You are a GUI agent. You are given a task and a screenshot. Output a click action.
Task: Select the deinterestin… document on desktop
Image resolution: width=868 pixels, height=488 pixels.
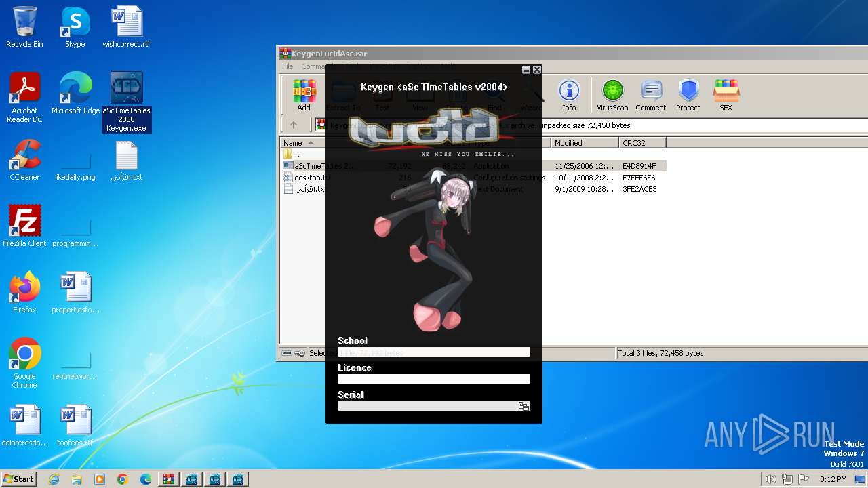pos(24,426)
